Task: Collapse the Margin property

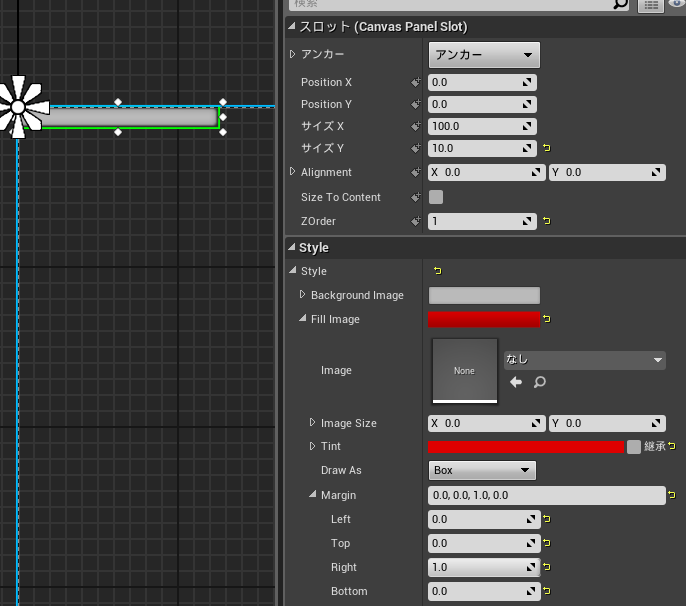Action: tap(313, 494)
